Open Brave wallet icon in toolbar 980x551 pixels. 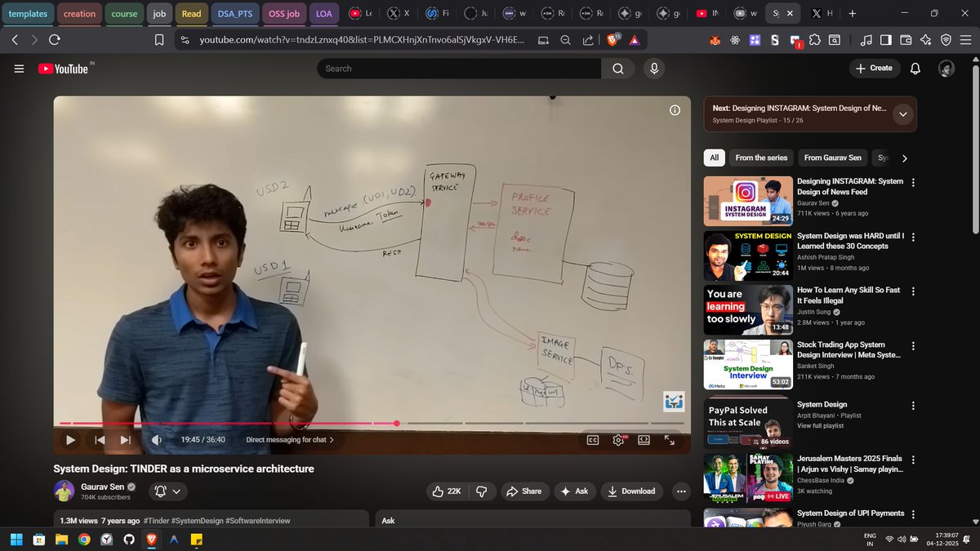[905, 39]
